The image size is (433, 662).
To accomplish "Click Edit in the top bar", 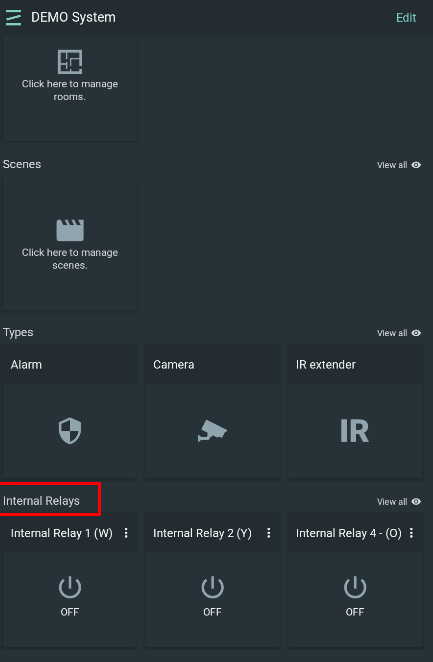I will tap(406, 17).
